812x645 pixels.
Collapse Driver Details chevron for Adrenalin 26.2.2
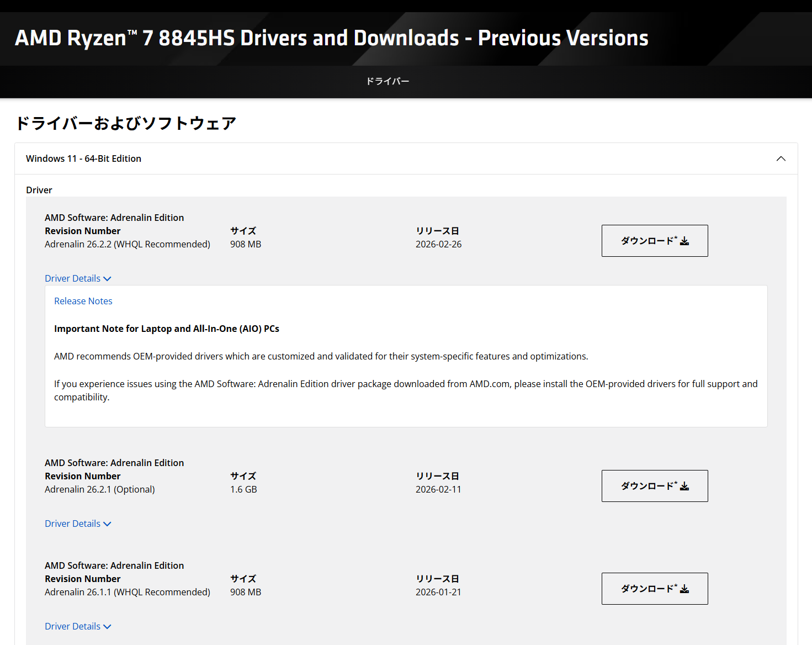(x=107, y=279)
